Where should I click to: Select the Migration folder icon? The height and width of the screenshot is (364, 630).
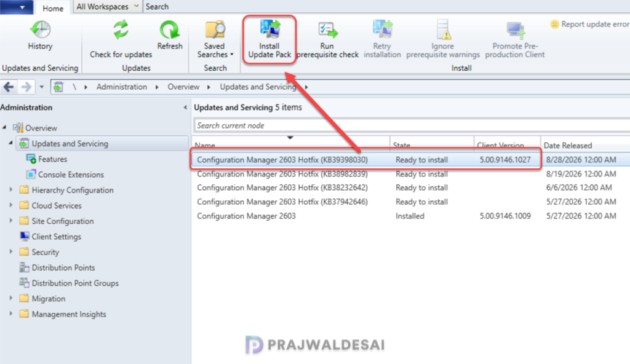(x=24, y=298)
